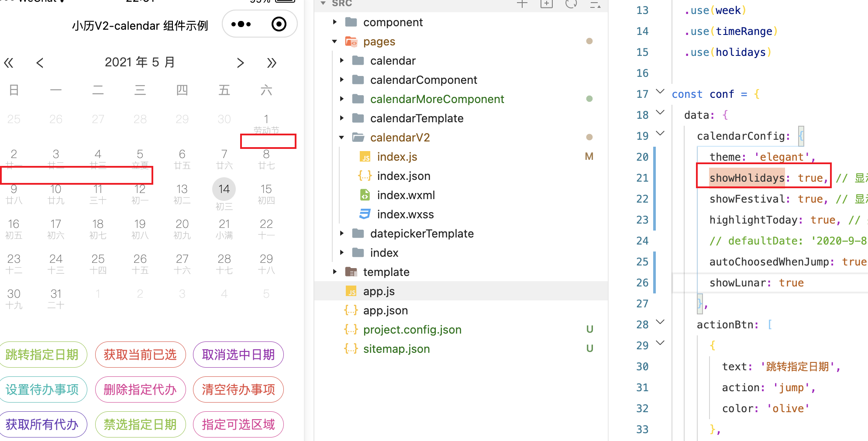Click the stylesheet icon next to index.wxss
This screenshot has width=868, height=441.
(364, 214)
